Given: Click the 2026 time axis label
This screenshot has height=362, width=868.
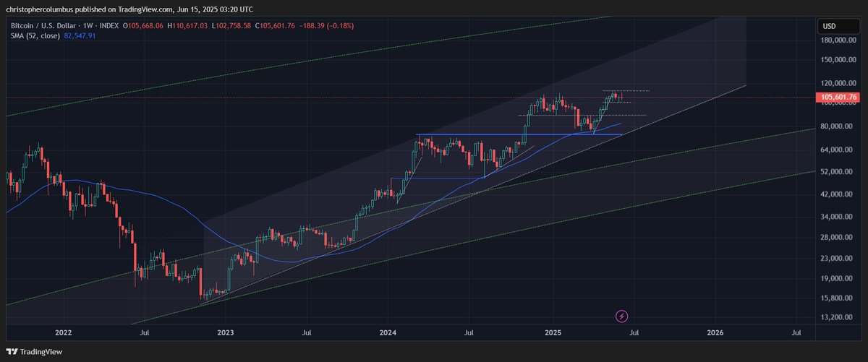Looking at the screenshot, I should tap(715, 332).
